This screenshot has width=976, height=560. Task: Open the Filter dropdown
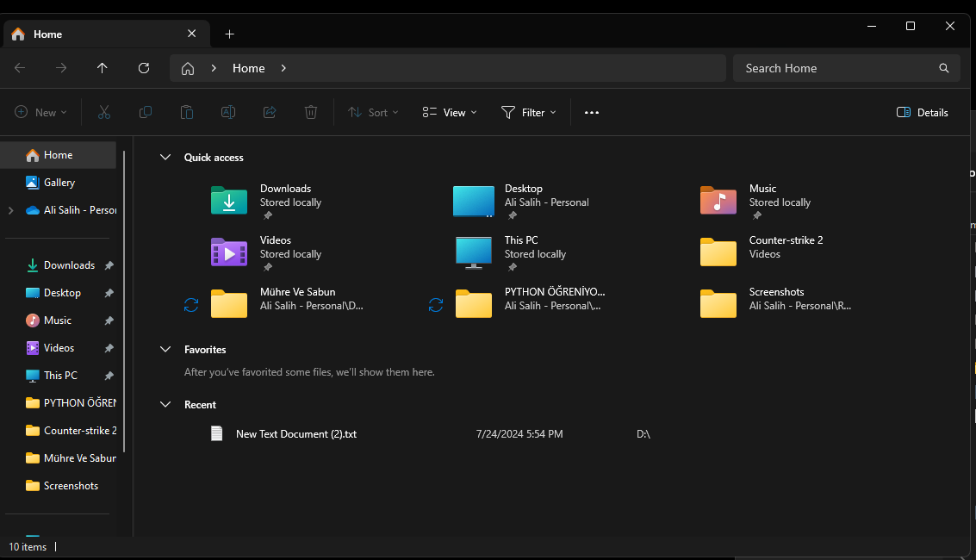point(529,112)
